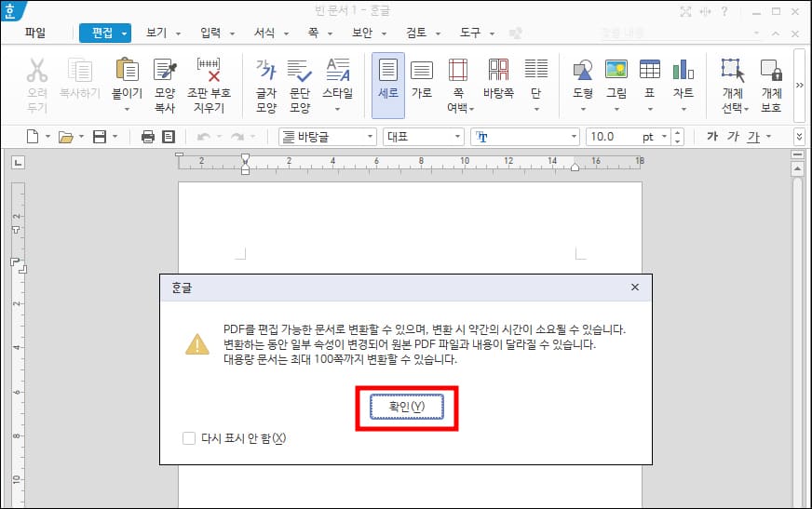This screenshot has width=812, height=509.
Task: Click the Redo arrow icon
Action: 237,137
